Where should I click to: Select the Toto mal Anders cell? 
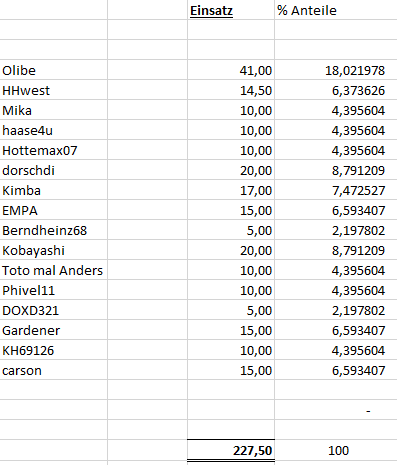pyautogui.click(x=54, y=270)
